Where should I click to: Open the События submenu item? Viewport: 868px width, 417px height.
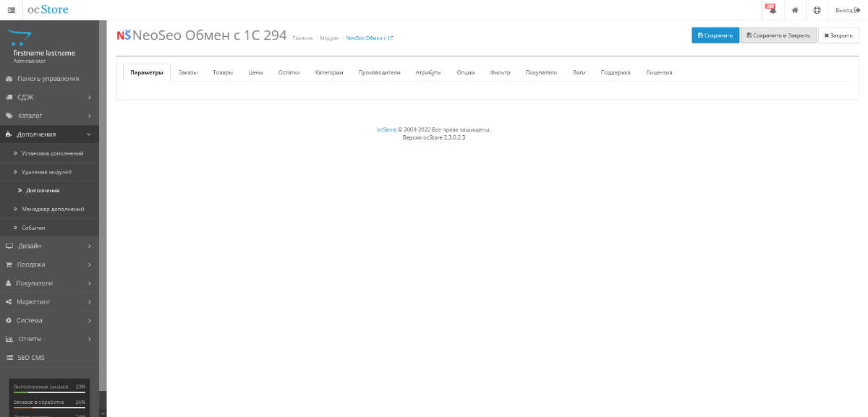point(49,228)
